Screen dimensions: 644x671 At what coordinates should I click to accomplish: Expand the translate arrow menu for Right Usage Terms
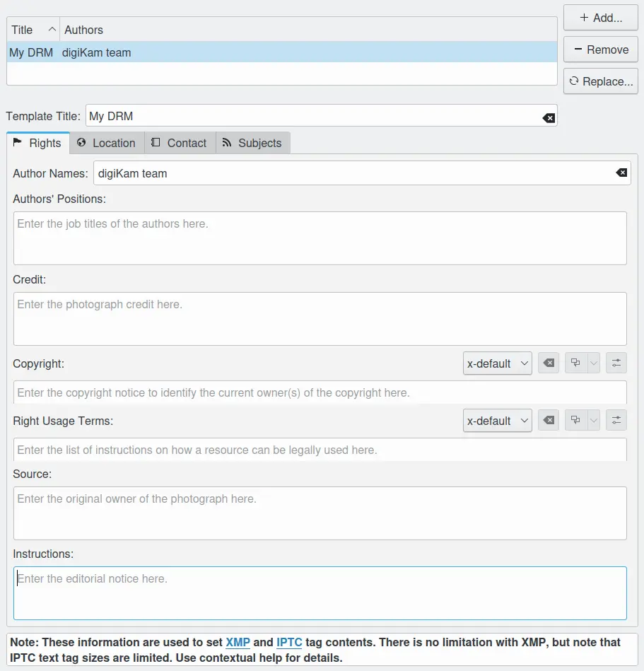594,421
